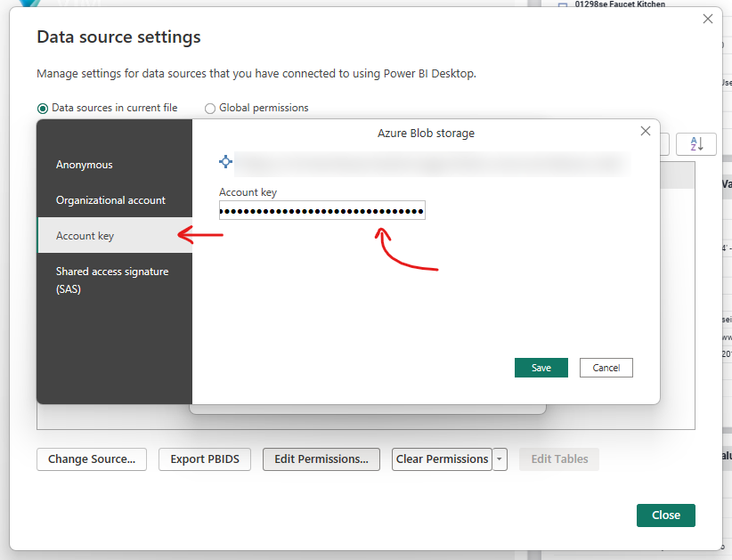Select Data sources in current file radio

tap(43, 109)
